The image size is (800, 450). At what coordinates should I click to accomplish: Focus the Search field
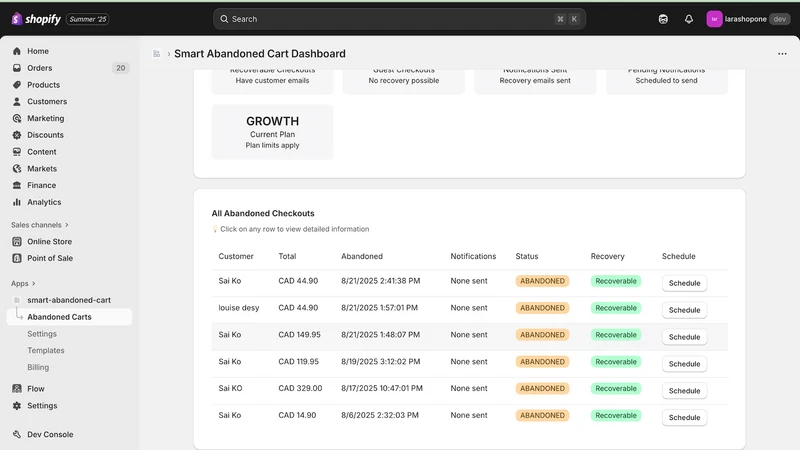point(399,19)
